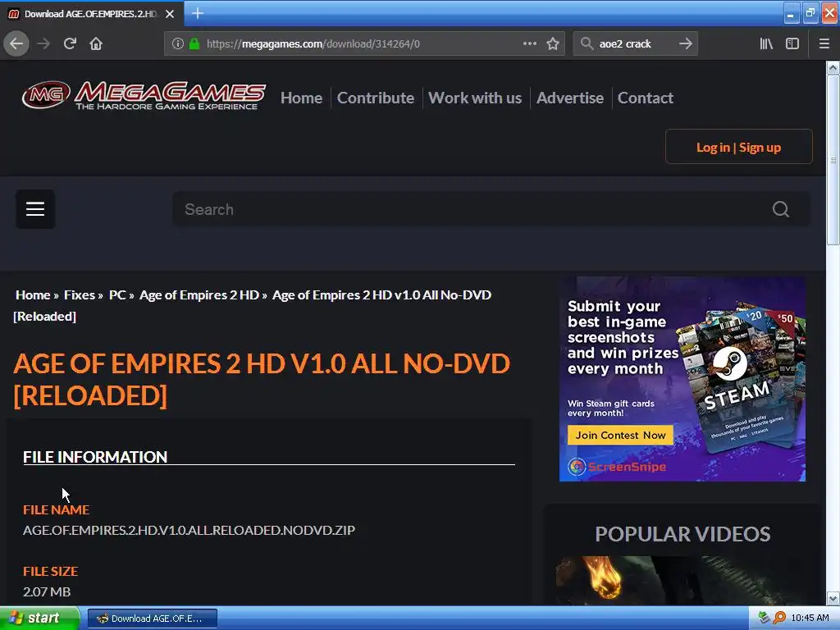Click the orange magnifier tray icon

[779, 618]
